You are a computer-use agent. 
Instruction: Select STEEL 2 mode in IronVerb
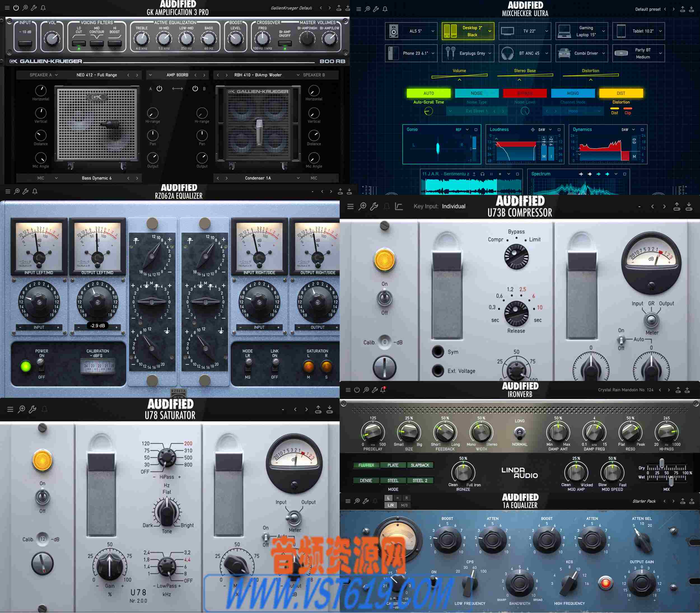pos(420,480)
